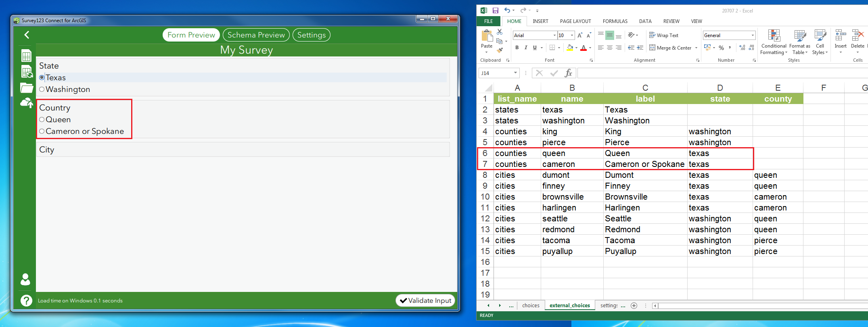Copy selection in Excel clipboard group
This screenshot has height=327, width=868.
coord(500,41)
